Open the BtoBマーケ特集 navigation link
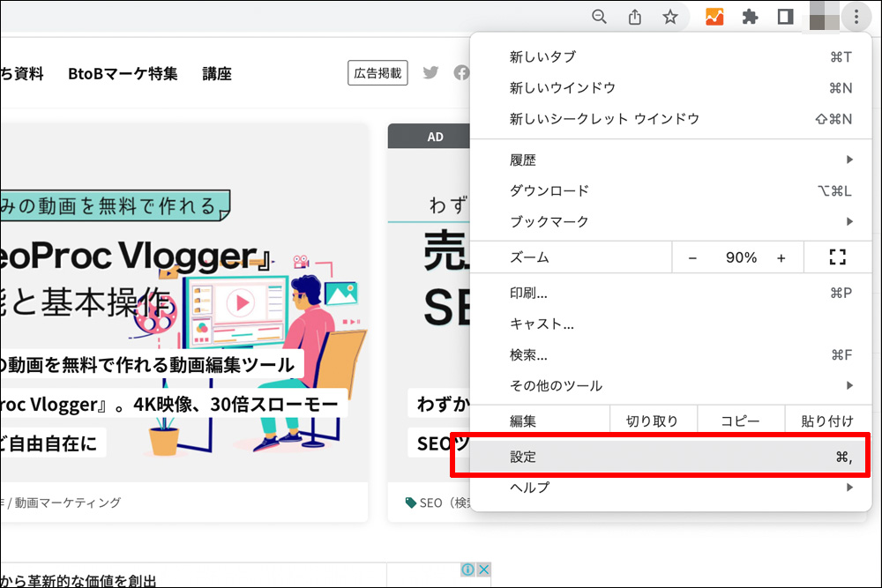The width and height of the screenshot is (882, 588). 123,74
